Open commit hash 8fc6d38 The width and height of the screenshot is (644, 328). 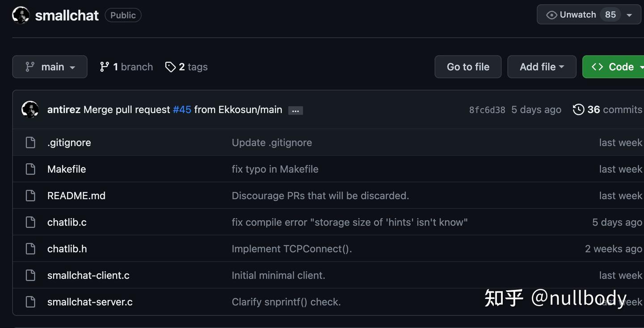[x=487, y=110]
